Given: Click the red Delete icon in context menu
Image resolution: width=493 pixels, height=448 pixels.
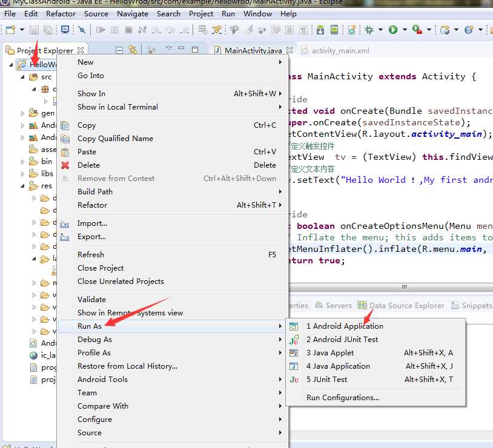Looking at the screenshot, I should coord(65,165).
